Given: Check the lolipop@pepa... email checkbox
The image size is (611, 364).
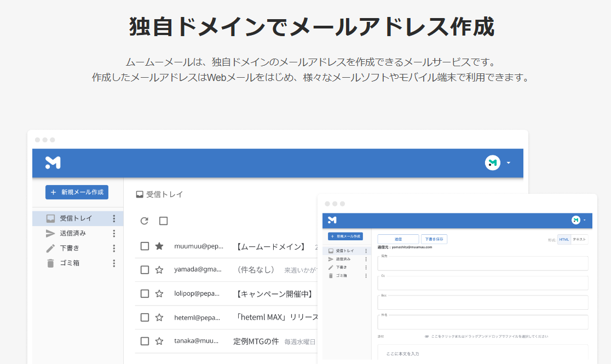Looking at the screenshot, I should click(x=145, y=294).
